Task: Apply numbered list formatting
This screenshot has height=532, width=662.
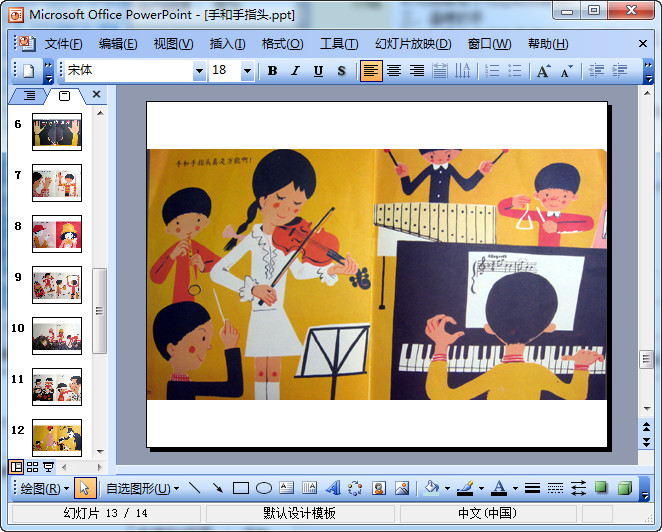Action: (x=492, y=71)
